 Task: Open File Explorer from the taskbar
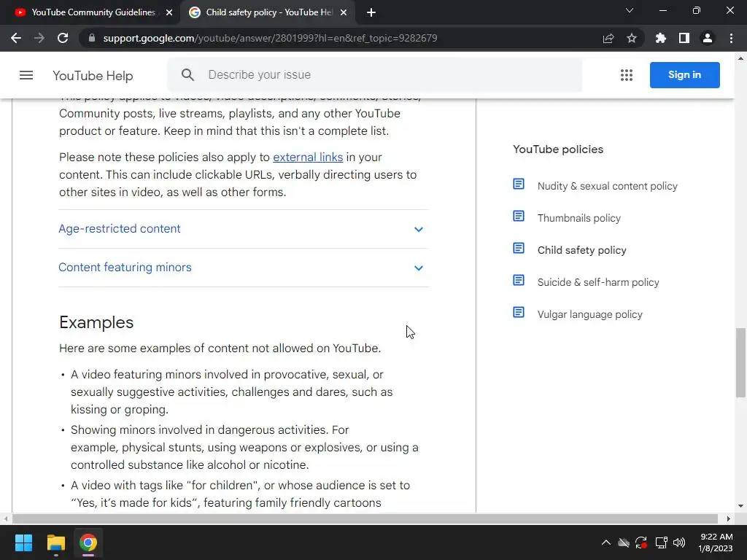coord(55,542)
